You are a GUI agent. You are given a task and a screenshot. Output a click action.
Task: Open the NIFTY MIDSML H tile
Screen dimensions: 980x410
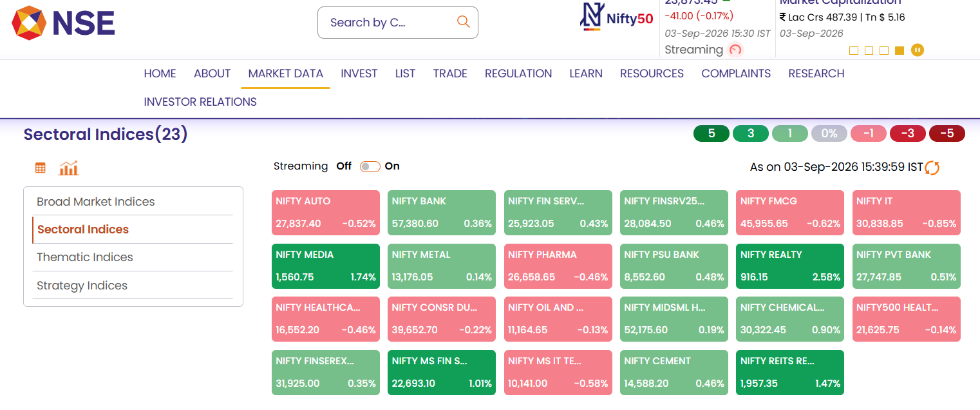tap(674, 319)
